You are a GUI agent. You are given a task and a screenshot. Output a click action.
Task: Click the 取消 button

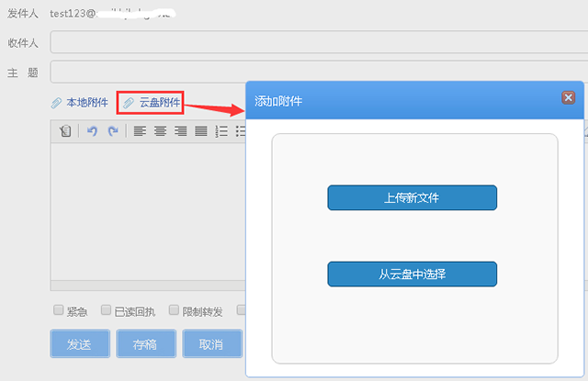pyautogui.click(x=210, y=344)
